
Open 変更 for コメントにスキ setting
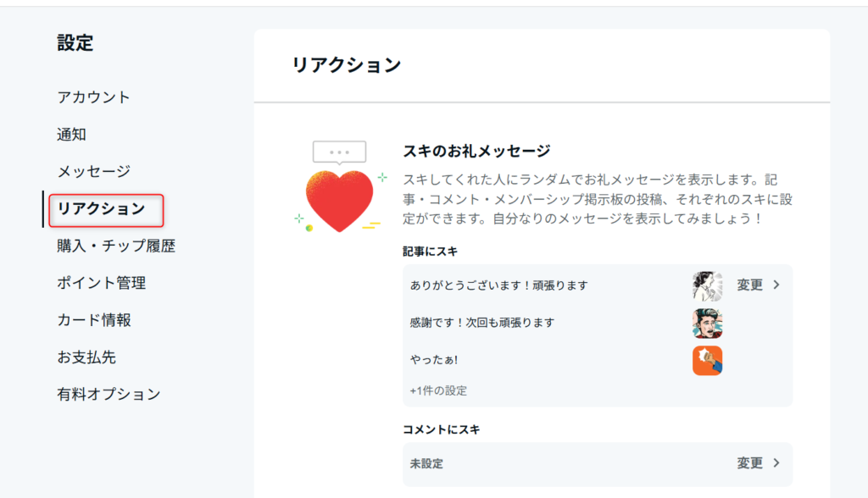[750, 463]
